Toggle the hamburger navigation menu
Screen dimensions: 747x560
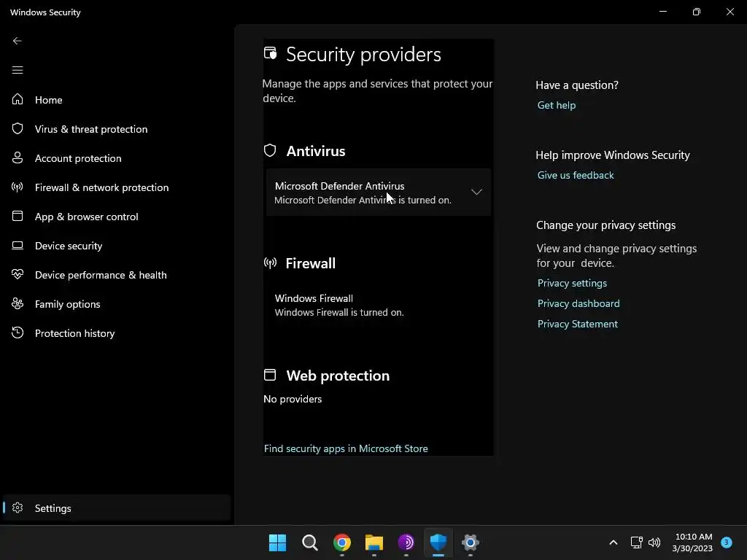[x=18, y=70]
